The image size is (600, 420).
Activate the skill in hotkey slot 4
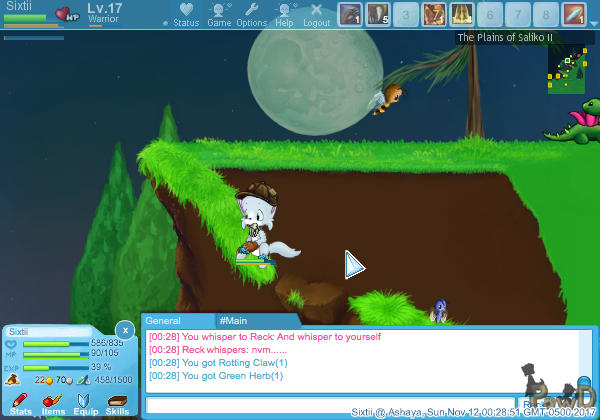click(434, 14)
